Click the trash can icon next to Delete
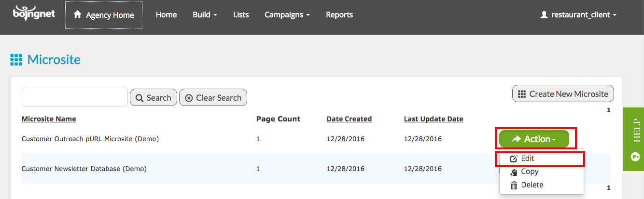 click(x=514, y=185)
